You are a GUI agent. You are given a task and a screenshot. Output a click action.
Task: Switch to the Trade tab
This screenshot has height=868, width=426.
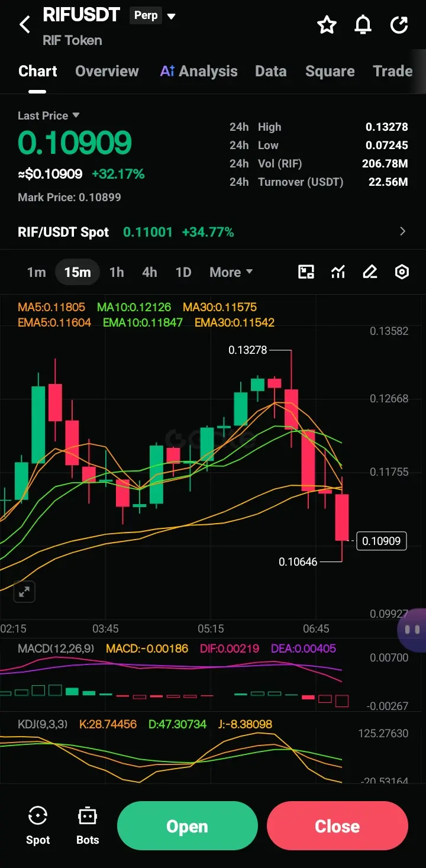(x=393, y=71)
